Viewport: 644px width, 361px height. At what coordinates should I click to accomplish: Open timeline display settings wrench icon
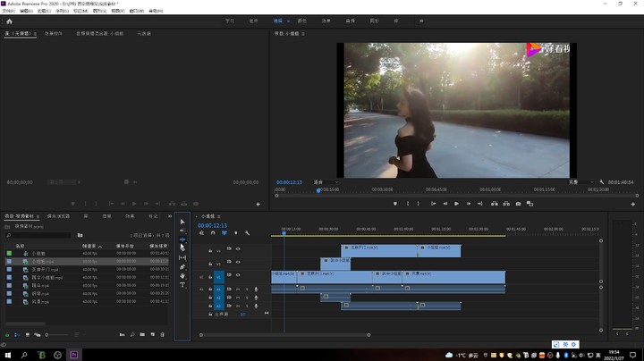(x=247, y=233)
